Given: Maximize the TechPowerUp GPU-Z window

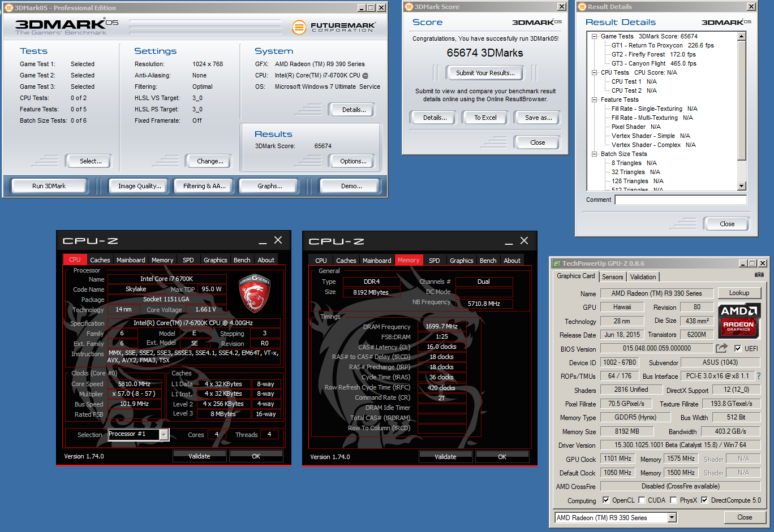Looking at the screenshot, I should (x=752, y=263).
